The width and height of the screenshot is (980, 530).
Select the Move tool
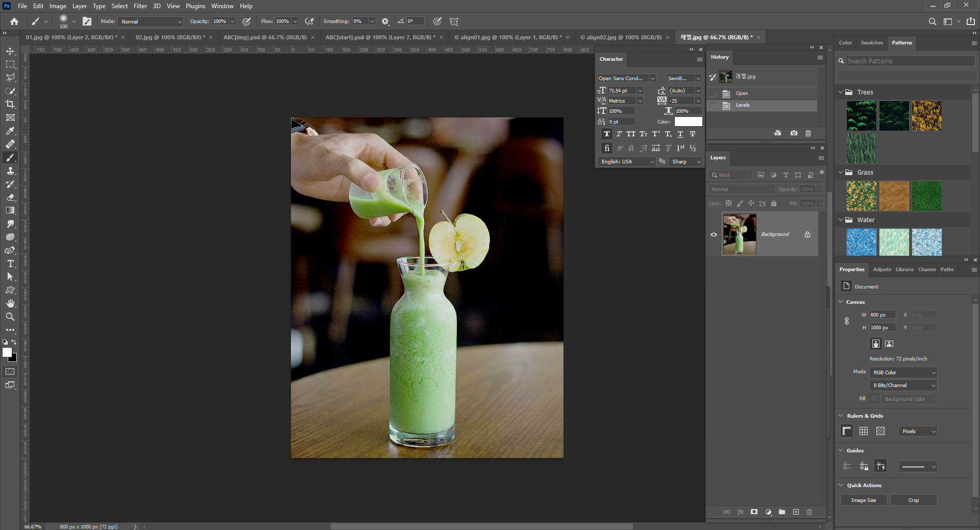coord(10,51)
